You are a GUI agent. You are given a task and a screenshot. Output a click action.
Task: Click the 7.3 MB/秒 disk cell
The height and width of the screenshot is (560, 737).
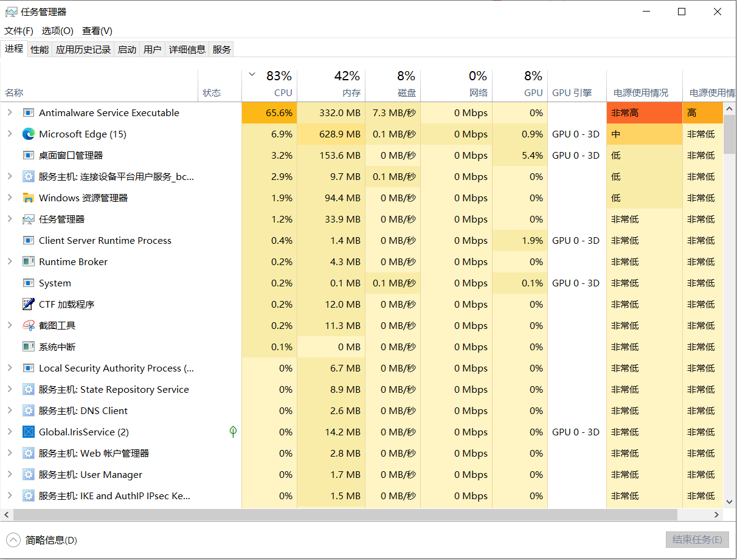393,112
